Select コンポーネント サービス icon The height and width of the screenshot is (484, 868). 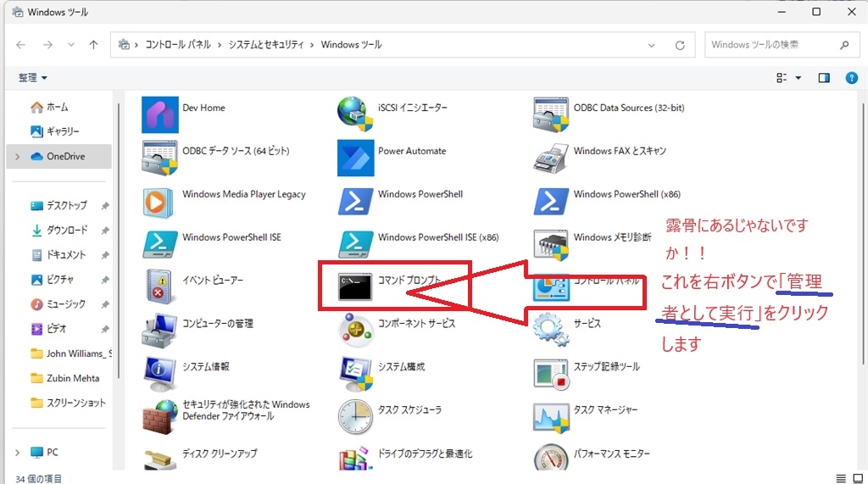pos(355,330)
